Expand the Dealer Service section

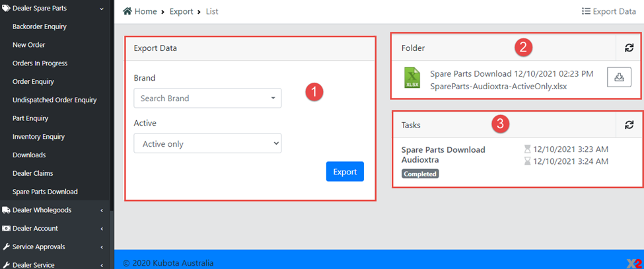(101, 264)
